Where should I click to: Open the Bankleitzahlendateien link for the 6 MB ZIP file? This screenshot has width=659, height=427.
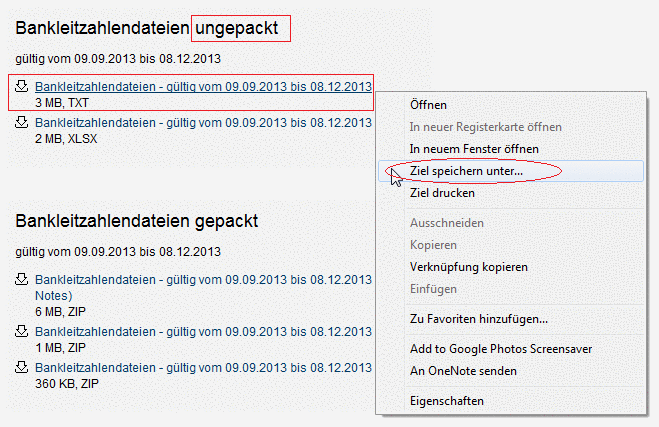203,279
